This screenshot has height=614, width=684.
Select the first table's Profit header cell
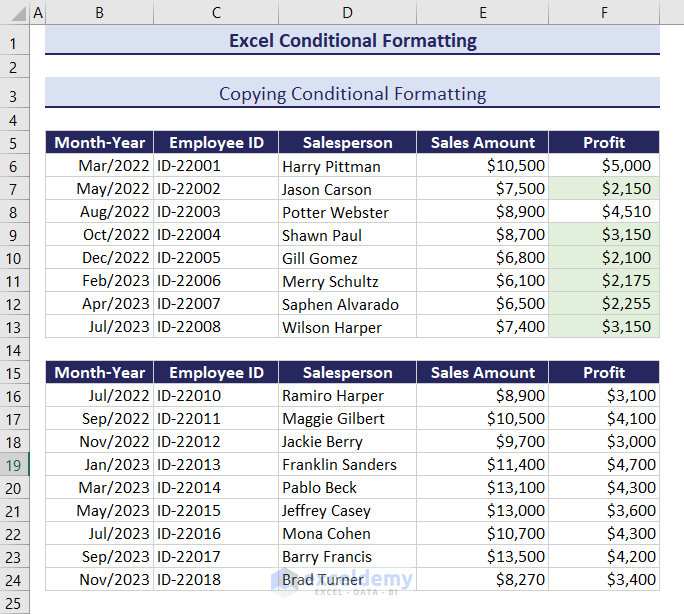tap(604, 142)
